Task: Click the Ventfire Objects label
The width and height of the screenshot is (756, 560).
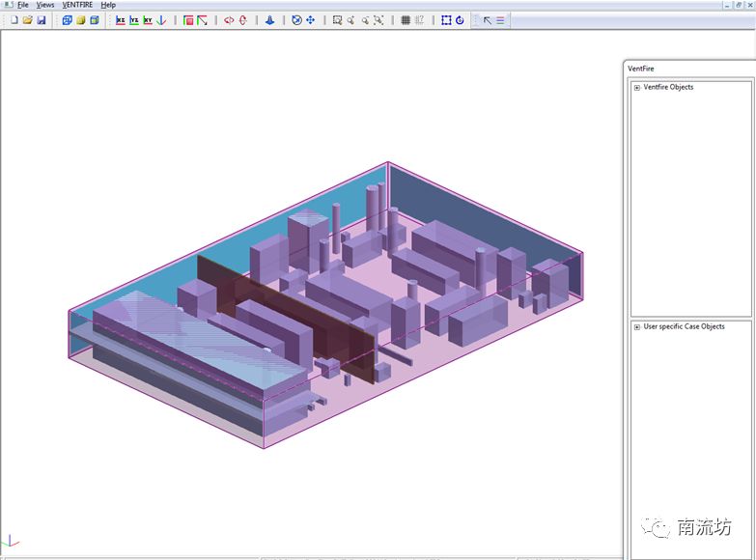Action: 668,88
